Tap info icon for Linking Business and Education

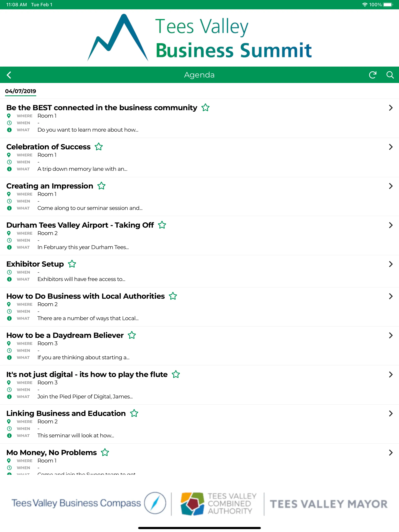click(x=9, y=436)
